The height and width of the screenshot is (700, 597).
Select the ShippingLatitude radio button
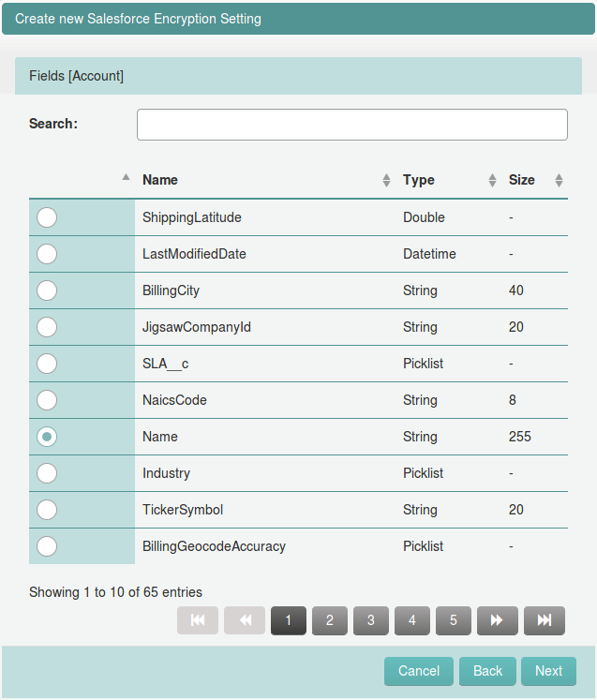pos(47,217)
